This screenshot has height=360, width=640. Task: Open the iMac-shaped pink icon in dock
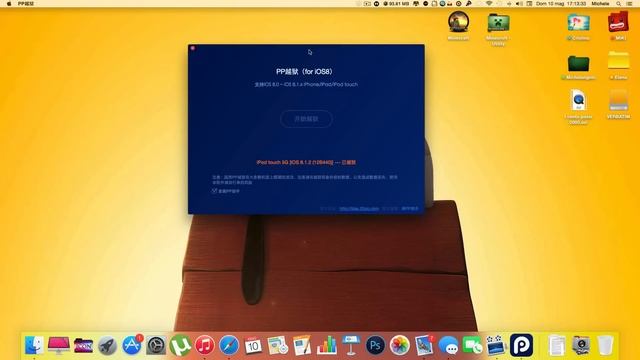(58, 345)
